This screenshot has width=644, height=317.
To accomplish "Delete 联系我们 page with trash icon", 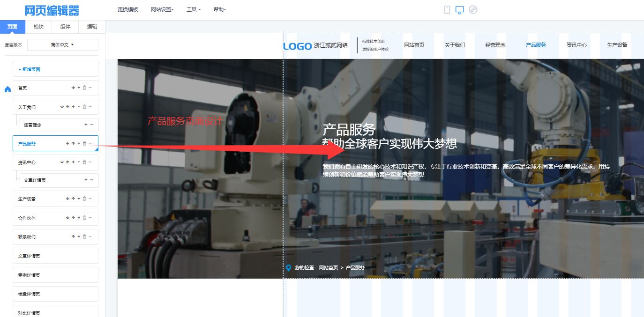I will (84, 236).
